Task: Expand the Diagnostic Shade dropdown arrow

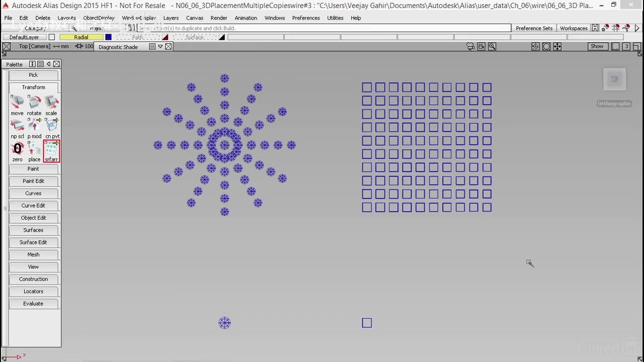Action: [160, 47]
